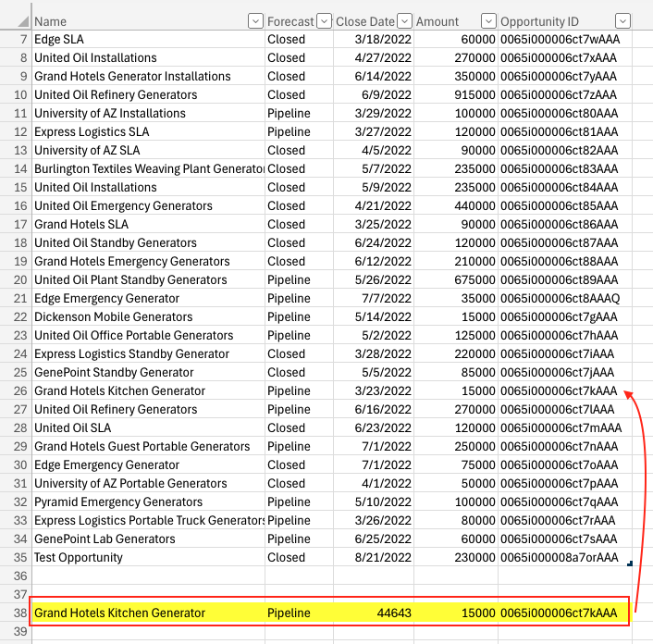
Task: Click 'United Oil Plant Standby Generators' cell
Action: pos(148,280)
